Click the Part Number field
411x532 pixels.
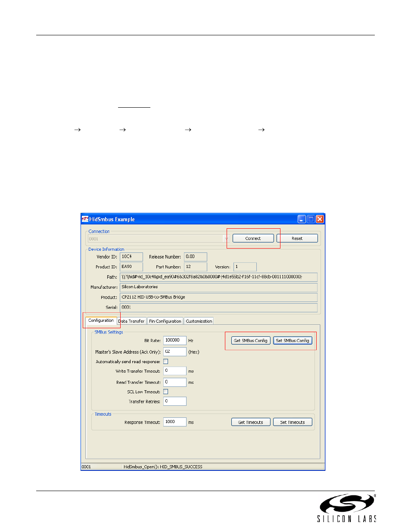click(196, 267)
